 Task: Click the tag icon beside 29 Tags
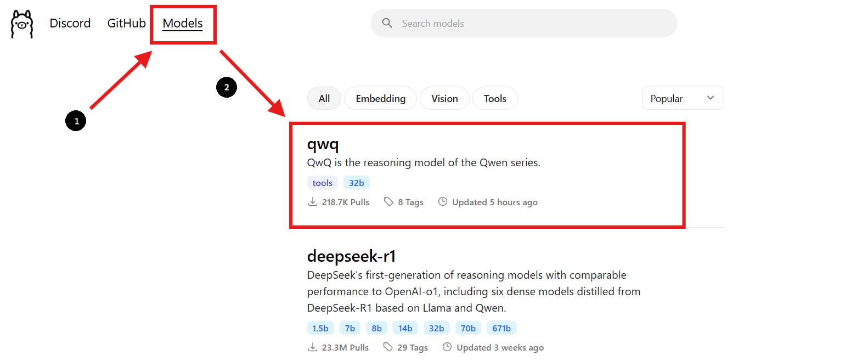(x=388, y=347)
